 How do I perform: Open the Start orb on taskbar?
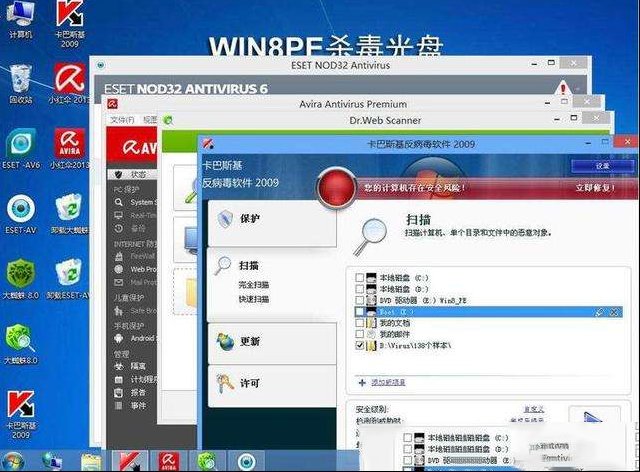(13, 462)
